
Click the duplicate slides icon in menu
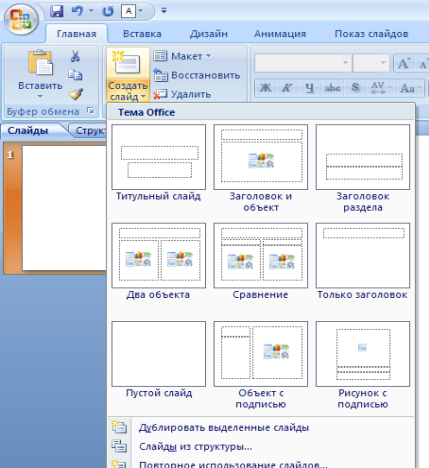click(x=119, y=427)
